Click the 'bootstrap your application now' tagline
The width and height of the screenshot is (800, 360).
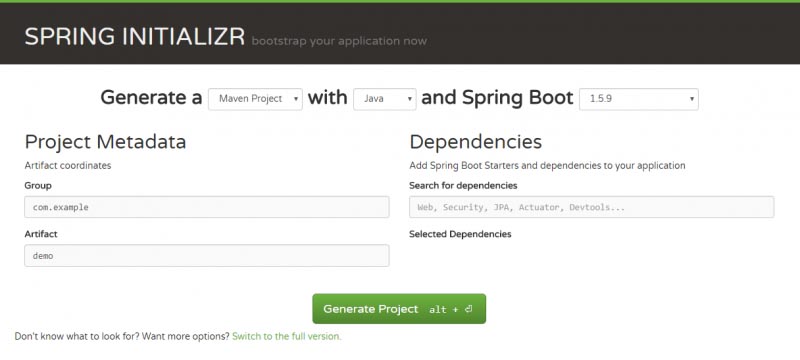tap(339, 41)
